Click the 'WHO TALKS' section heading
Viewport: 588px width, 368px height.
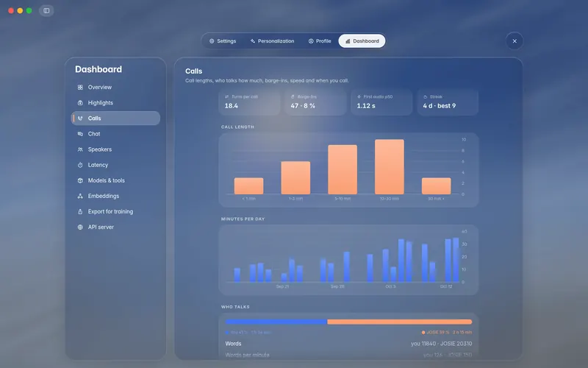235,307
